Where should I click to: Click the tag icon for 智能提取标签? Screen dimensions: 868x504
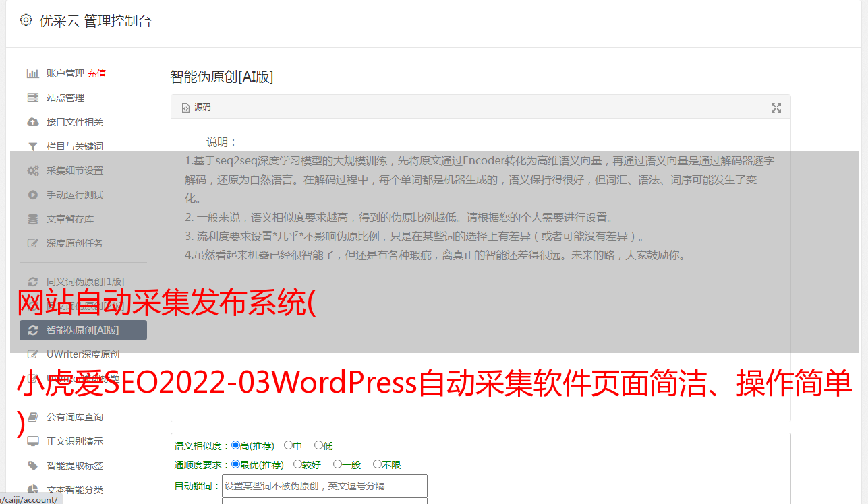point(32,466)
